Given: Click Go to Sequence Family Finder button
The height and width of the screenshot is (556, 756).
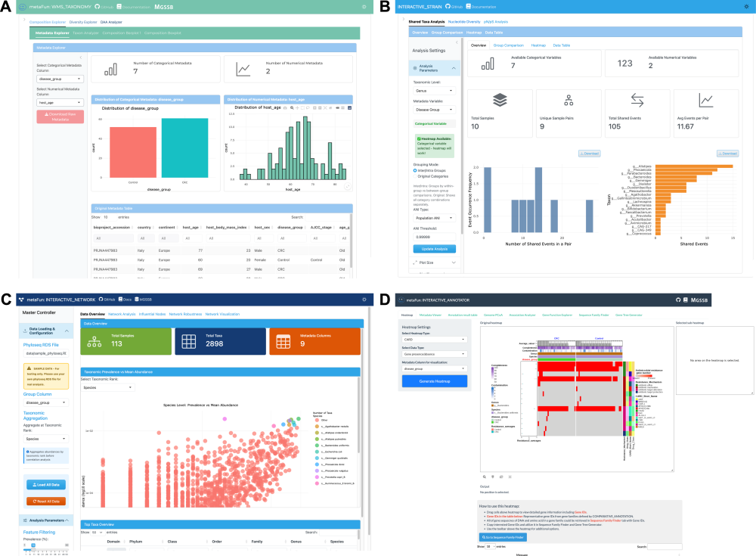Looking at the screenshot, I should click(503, 537).
